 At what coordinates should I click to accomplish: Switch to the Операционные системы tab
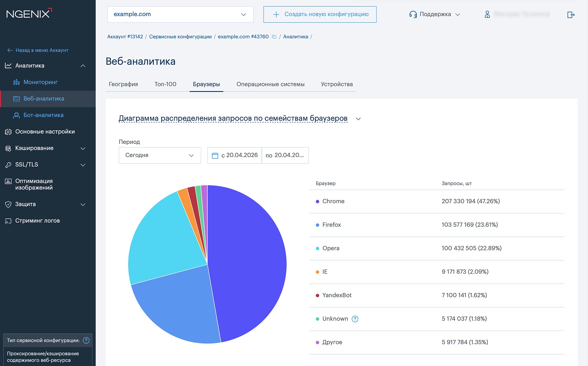pyautogui.click(x=270, y=84)
